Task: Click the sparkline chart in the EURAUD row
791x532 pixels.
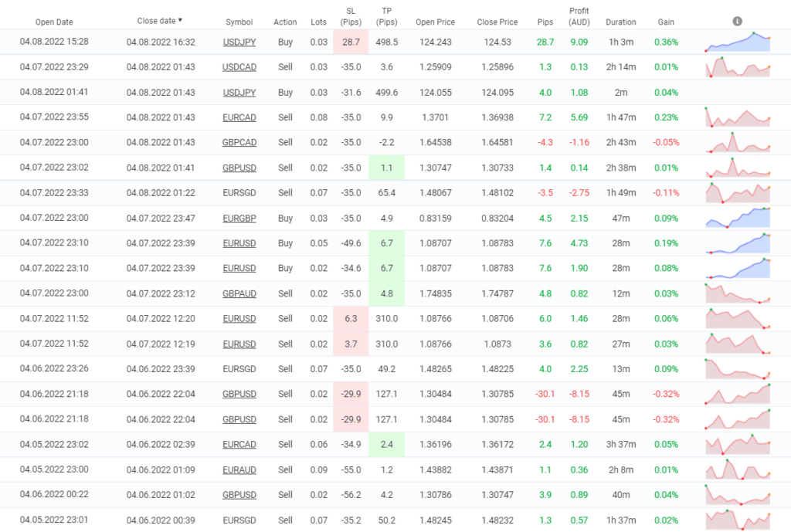Action: [x=737, y=469]
